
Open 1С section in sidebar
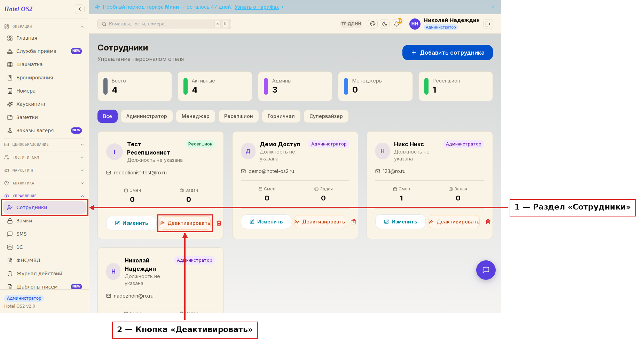[44, 247]
